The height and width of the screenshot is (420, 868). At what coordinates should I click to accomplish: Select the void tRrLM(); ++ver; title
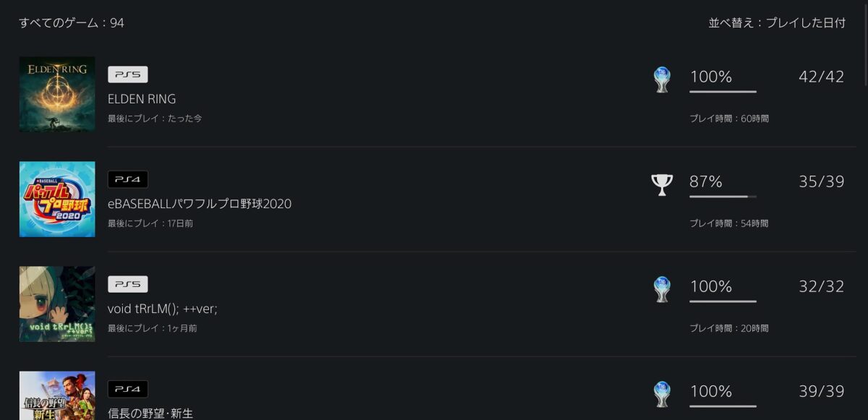(163, 309)
